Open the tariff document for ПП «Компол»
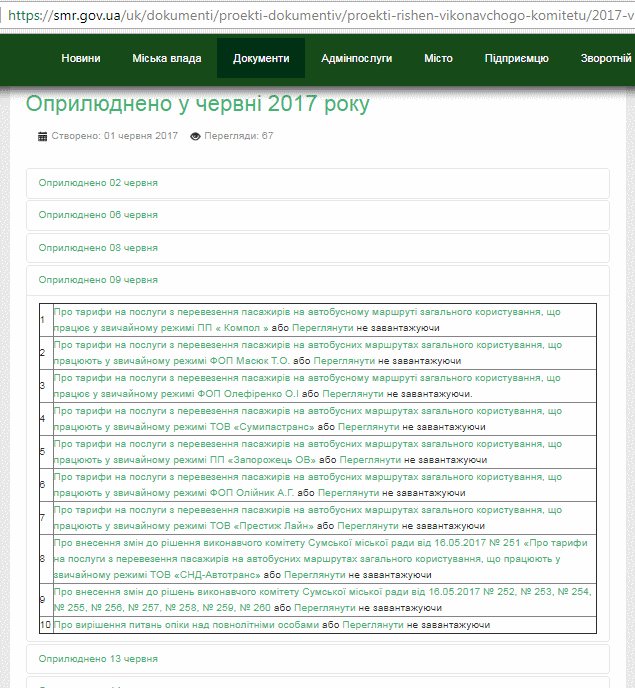The image size is (635, 688). (x=307, y=320)
